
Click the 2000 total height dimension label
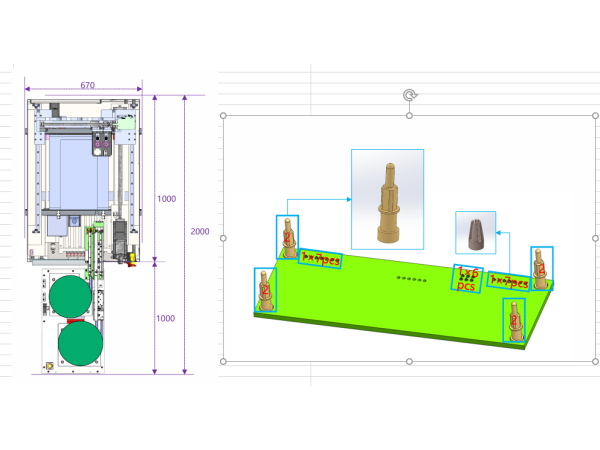click(200, 231)
